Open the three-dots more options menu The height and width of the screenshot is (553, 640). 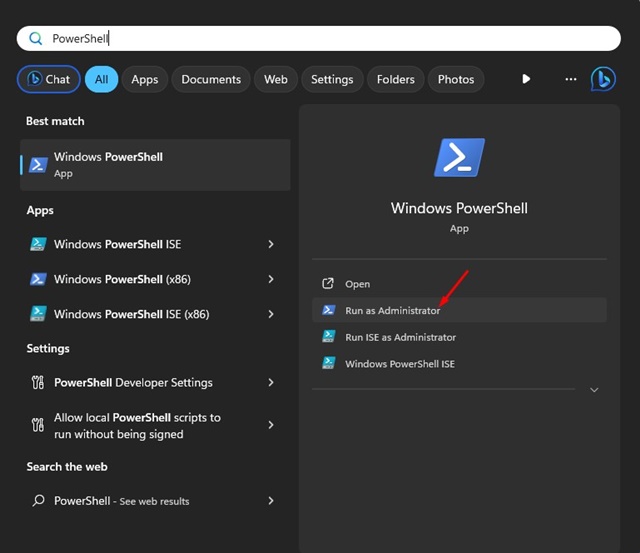point(571,79)
